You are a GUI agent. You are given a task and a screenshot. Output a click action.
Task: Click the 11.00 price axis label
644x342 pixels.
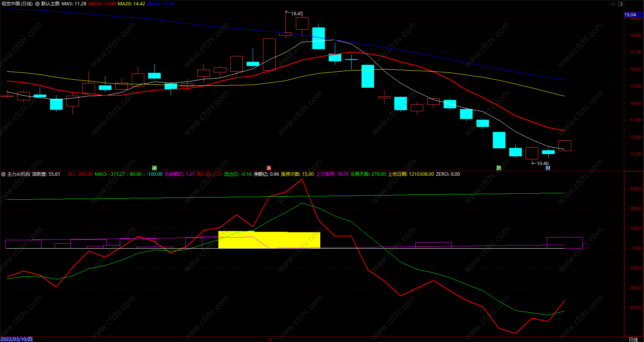(x=636, y=154)
